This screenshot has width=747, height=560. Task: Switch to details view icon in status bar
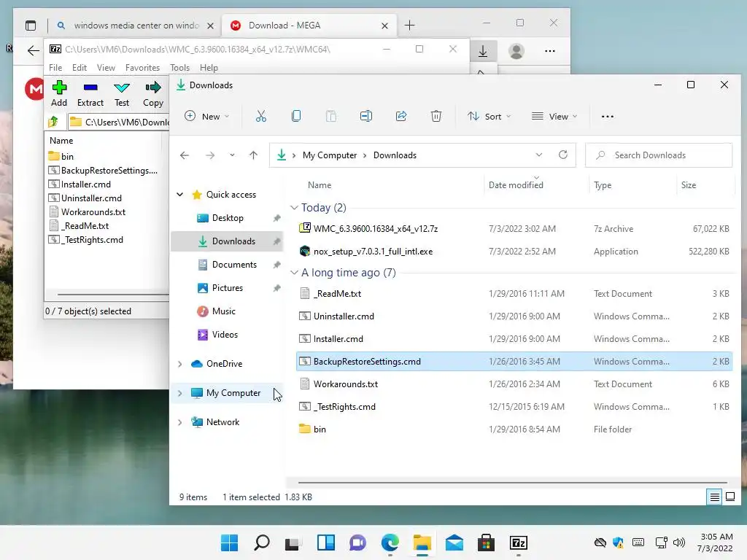(x=715, y=497)
